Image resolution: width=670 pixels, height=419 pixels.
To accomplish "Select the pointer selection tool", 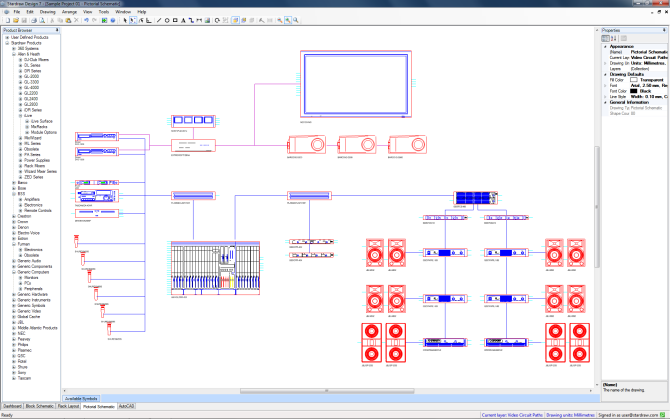I will pyautogui.click(x=126, y=20).
